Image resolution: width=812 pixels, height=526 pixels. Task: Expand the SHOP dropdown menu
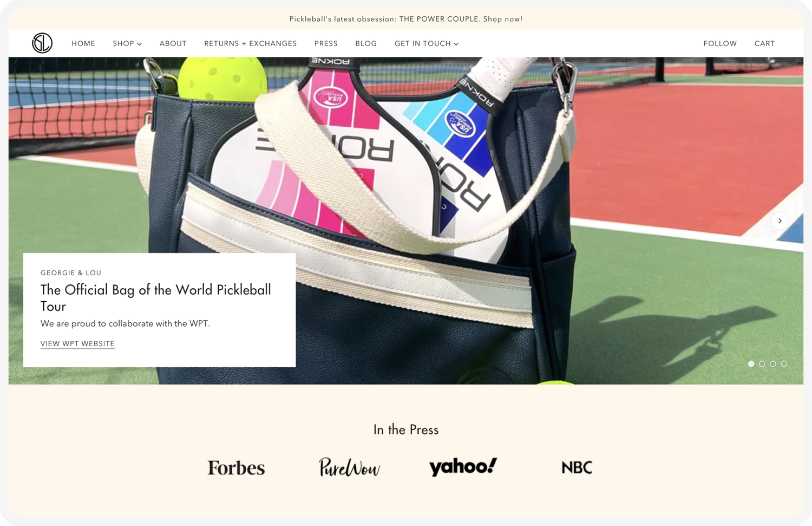pos(127,43)
